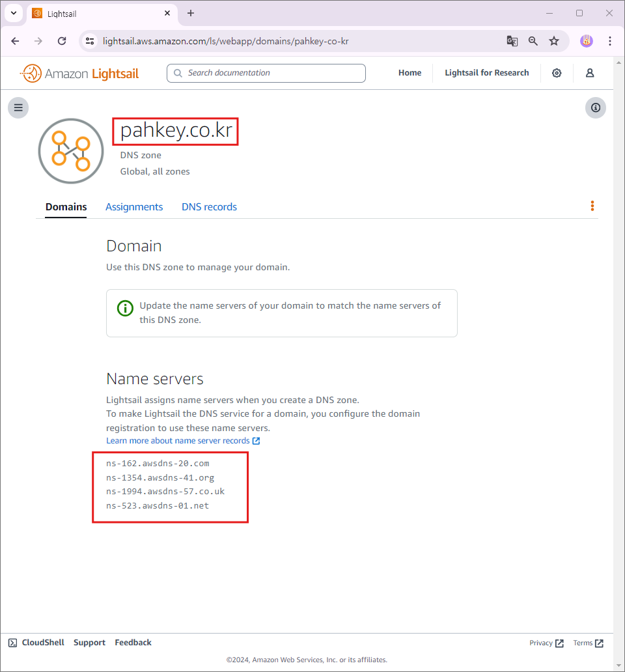Open the hamburger navigation menu

(x=18, y=107)
